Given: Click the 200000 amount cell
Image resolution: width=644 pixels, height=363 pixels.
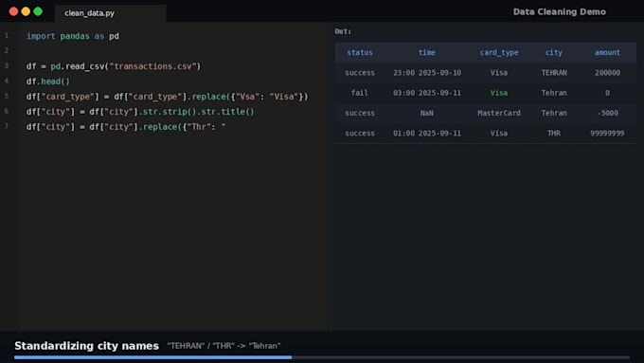Looking at the screenshot, I should [607, 73].
